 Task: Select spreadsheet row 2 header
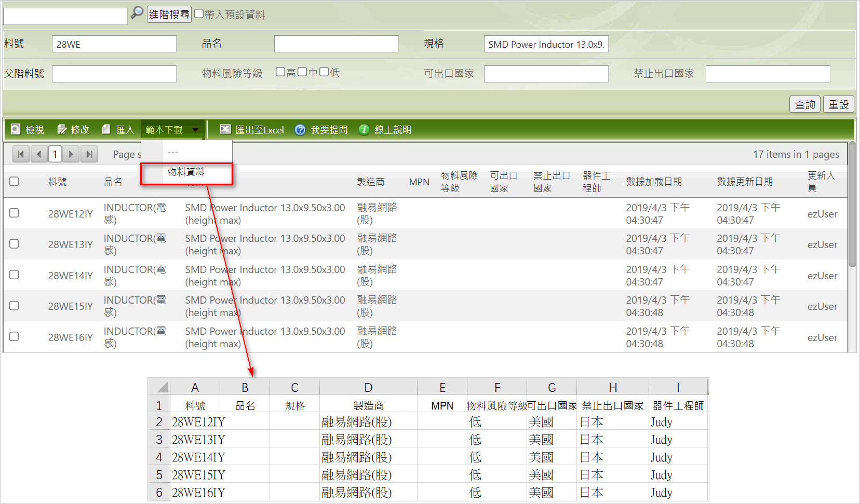pos(159,422)
